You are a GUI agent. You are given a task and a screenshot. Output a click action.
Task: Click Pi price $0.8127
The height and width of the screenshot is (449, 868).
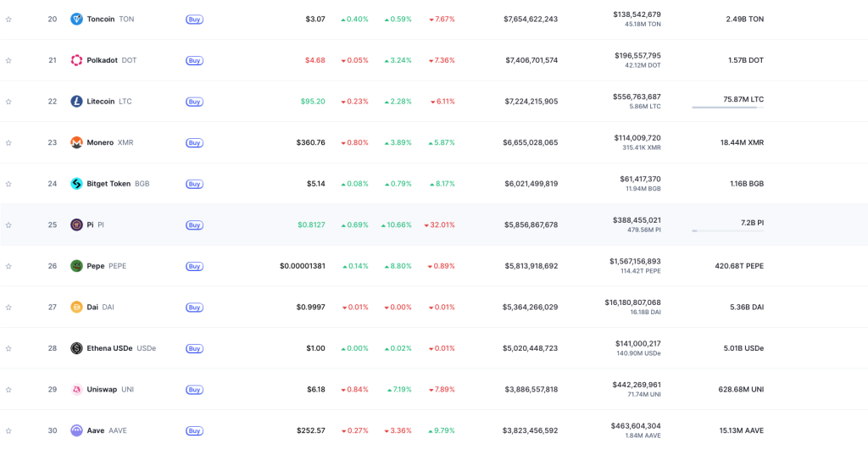(x=312, y=225)
